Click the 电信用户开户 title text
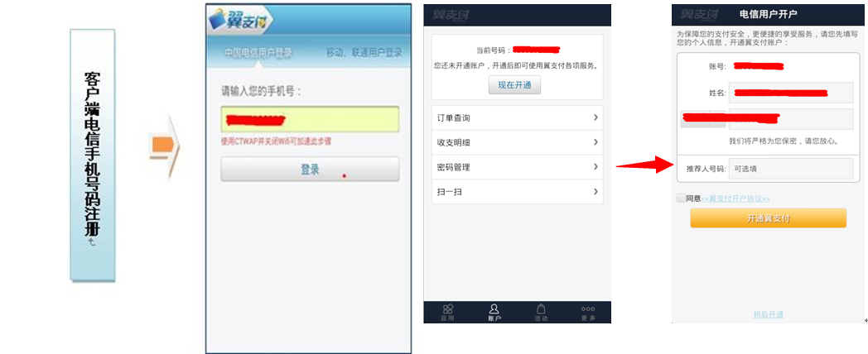The image size is (868, 354). point(769,14)
